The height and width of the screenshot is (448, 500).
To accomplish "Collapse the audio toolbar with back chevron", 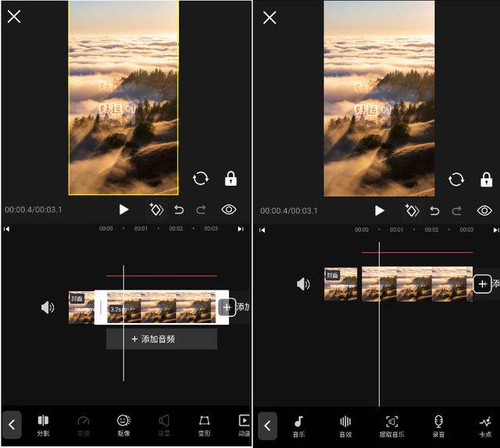I will pos(267,425).
